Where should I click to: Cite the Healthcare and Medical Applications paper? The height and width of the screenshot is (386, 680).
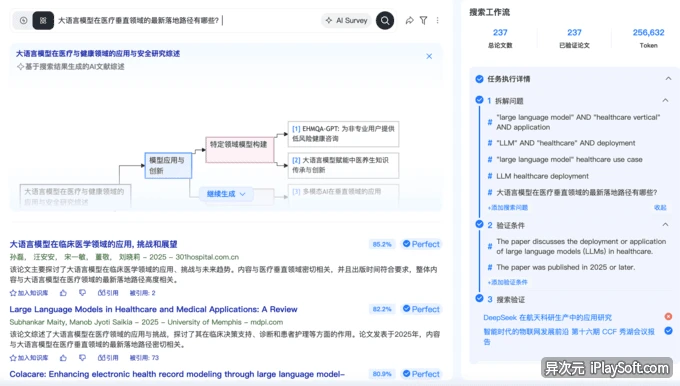(108, 358)
